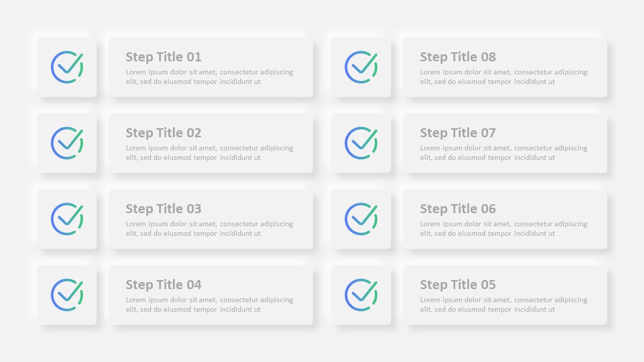Select the checkmark icon beside Step Title 06
644x362 pixels.
point(361,219)
